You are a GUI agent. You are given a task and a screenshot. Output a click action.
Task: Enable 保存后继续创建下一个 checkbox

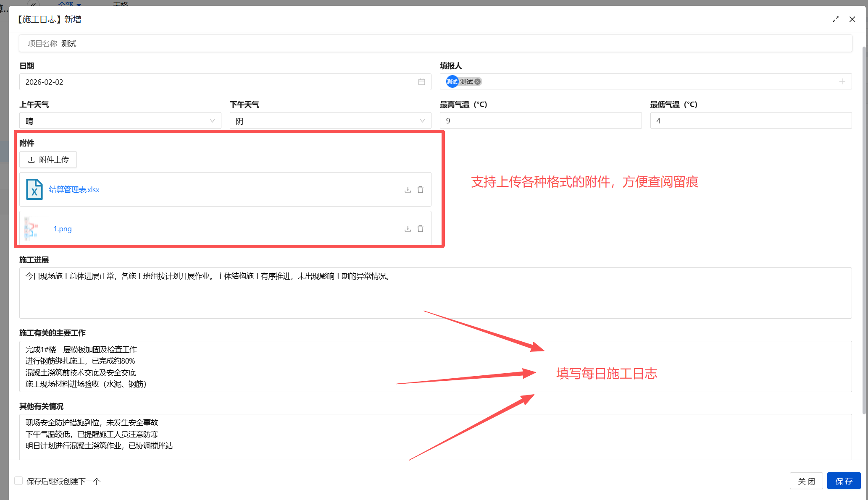click(x=18, y=481)
